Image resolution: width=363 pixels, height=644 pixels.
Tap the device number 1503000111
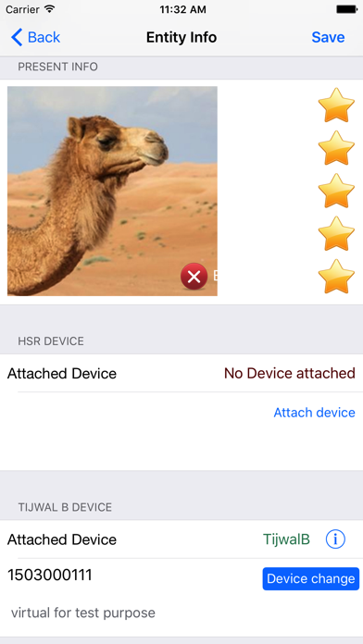(50, 576)
